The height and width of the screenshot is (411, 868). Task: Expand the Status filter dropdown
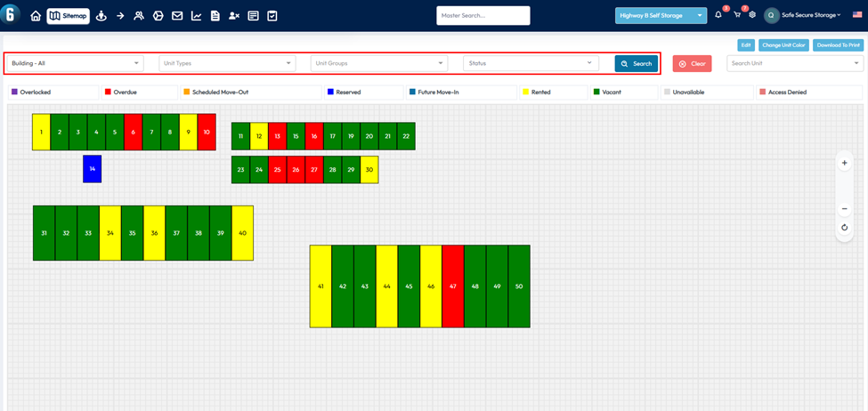tap(531, 63)
